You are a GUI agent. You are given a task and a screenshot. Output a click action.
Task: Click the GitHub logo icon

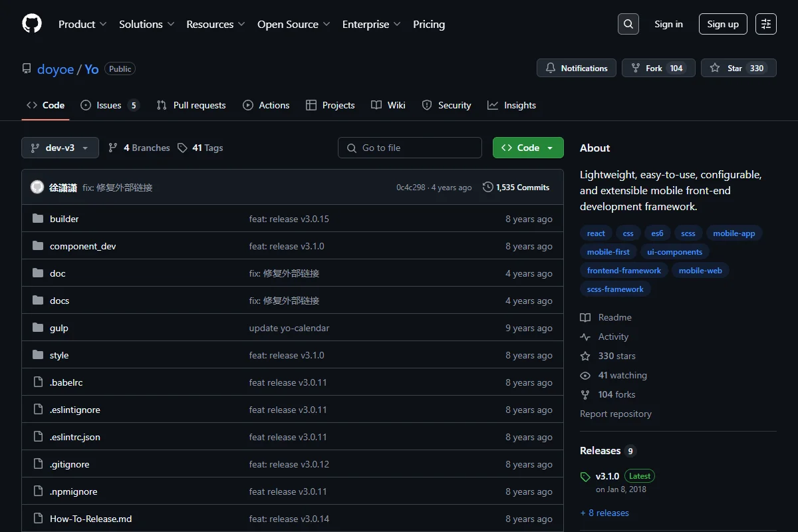coord(32,24)
